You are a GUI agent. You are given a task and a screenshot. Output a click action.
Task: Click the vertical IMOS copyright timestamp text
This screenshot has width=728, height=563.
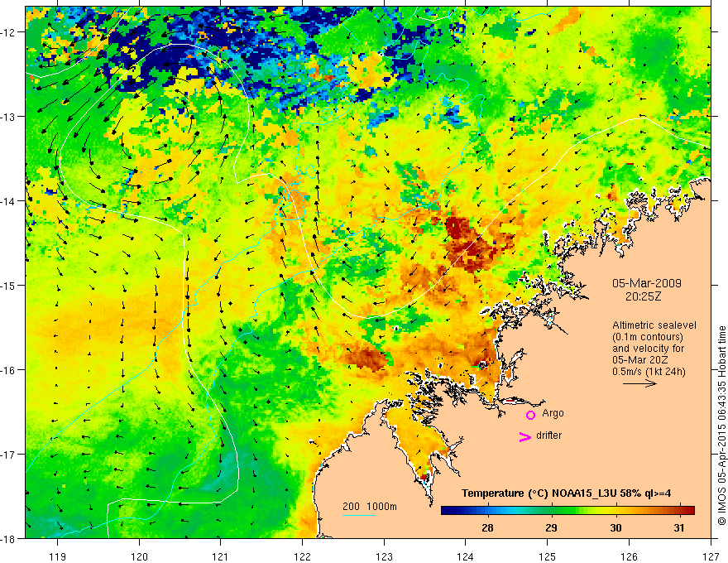(x=722, y=426)
